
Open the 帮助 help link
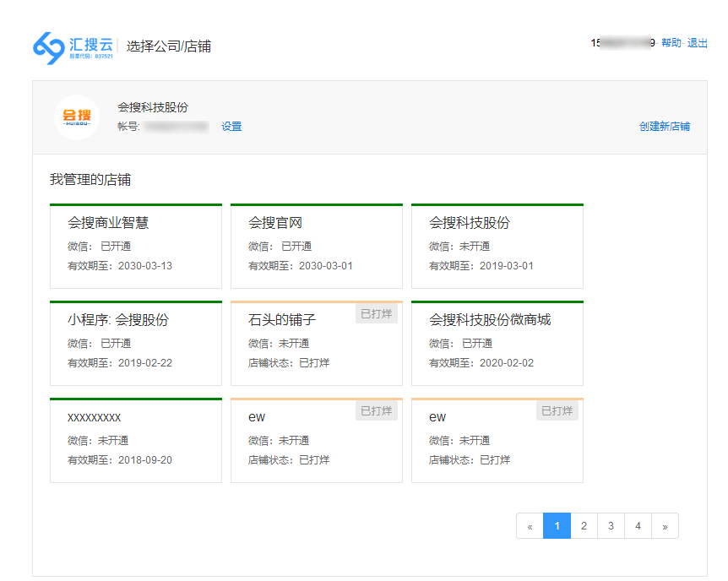[x=672, y=44]
